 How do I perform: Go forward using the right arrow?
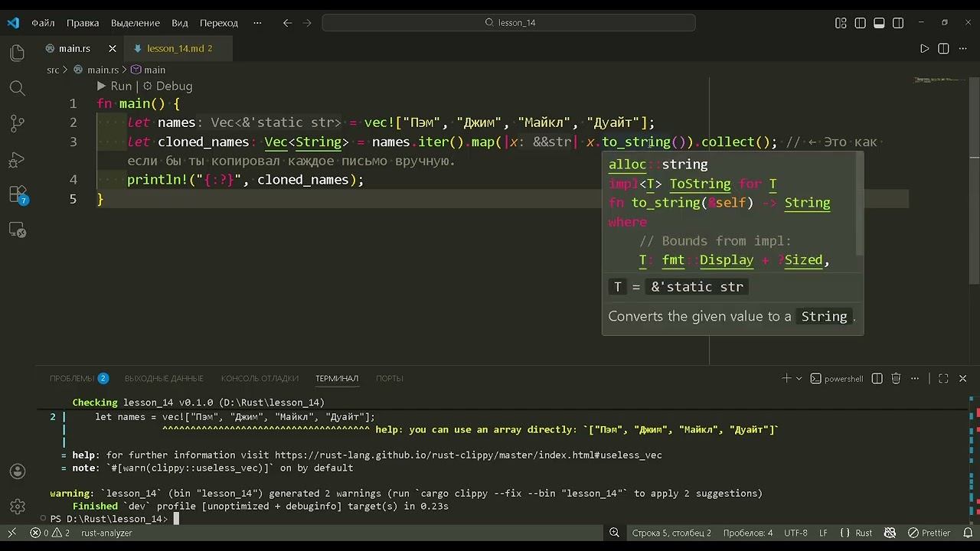(x=307, y=23)
